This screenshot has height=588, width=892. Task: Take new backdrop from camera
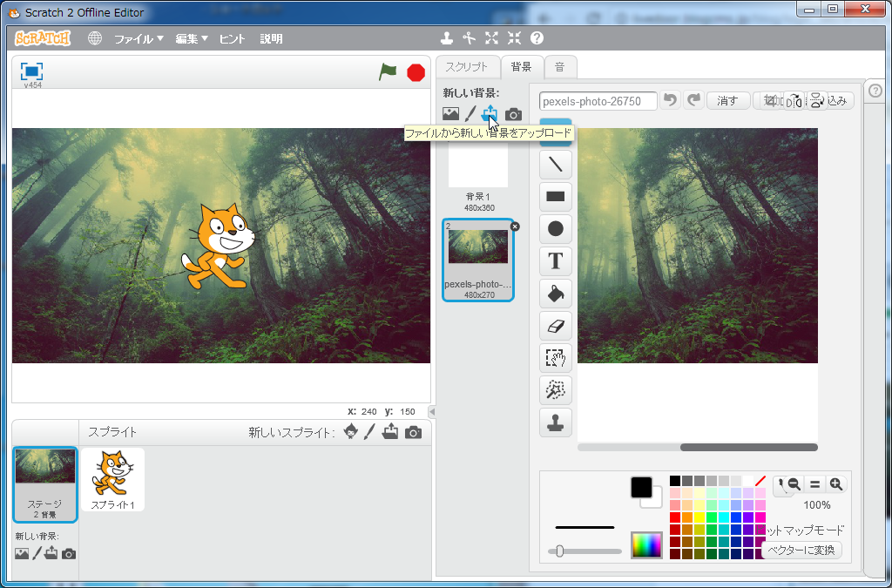pyautogui.click(x=513, y=114)
